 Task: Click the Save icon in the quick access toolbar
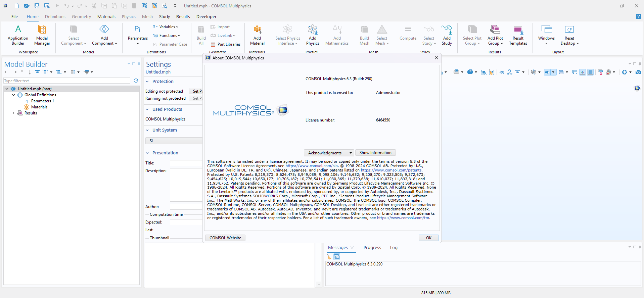37,6
